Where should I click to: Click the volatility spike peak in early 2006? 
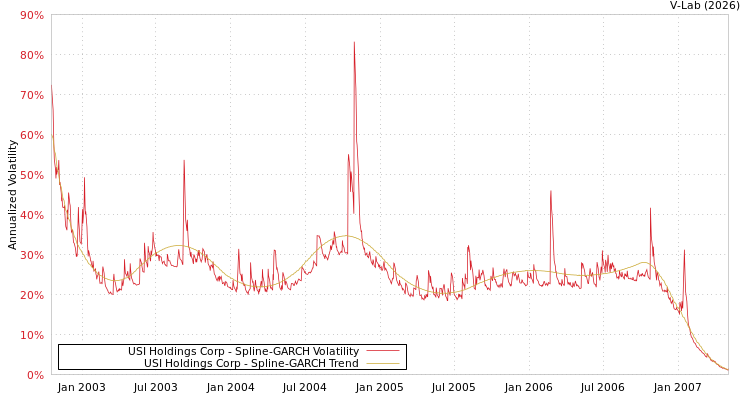(x=551, y=191)
